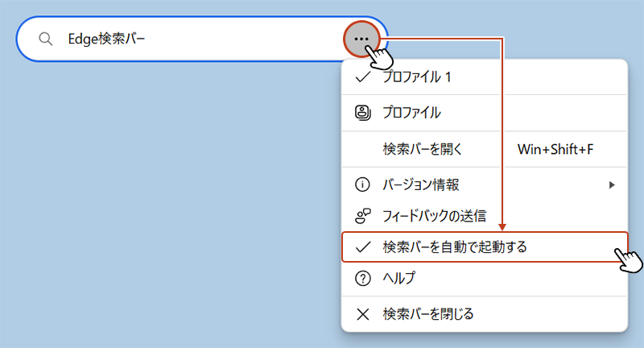Open the プロファイル menu item
Viewport: 644px width, 348px height.
pyautogui.click(x=485, y=113)
